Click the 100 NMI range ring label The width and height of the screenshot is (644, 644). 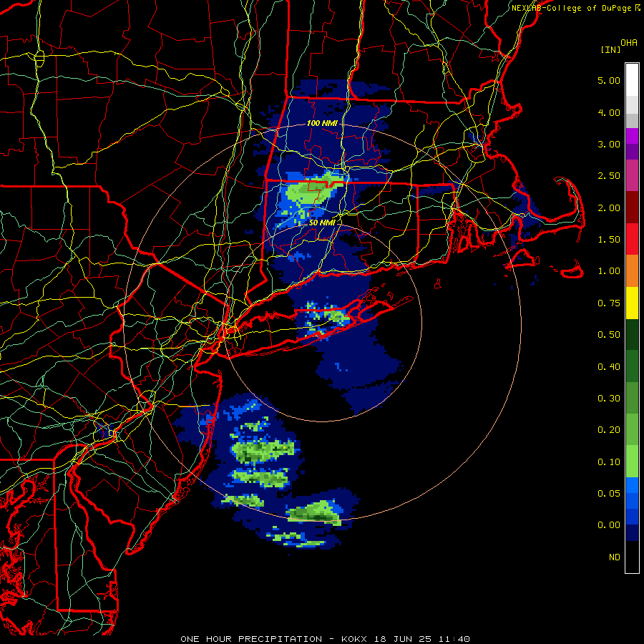click(323, 123)
